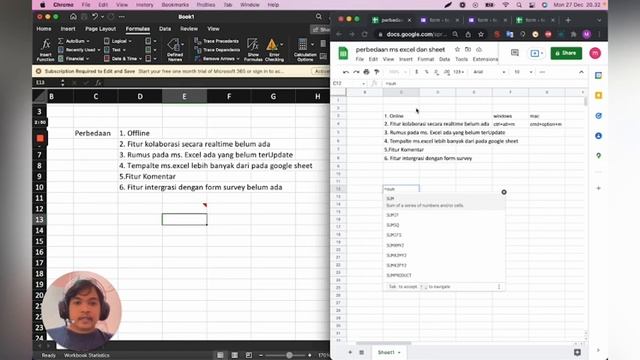
Task: Star the perbedaan ms excel dan sheet document
Action: [x=457, y=49]
